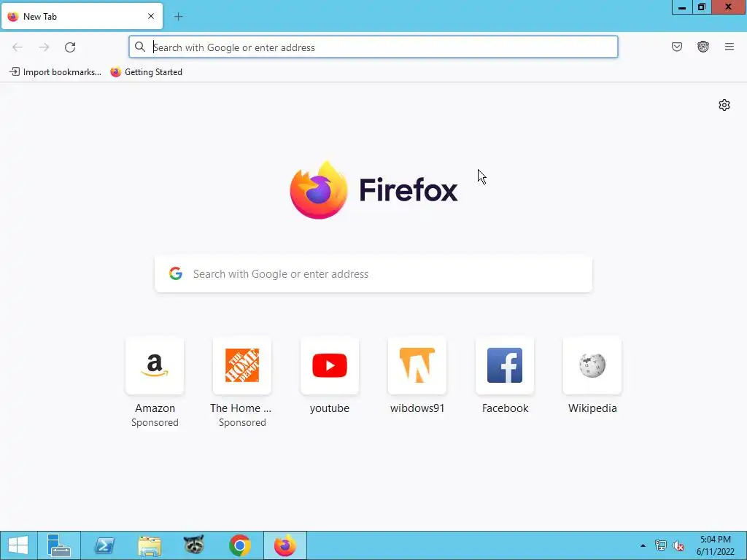
Task: Click Import bookmarks in bookmarks toolbar
Action: click(55, 72)
